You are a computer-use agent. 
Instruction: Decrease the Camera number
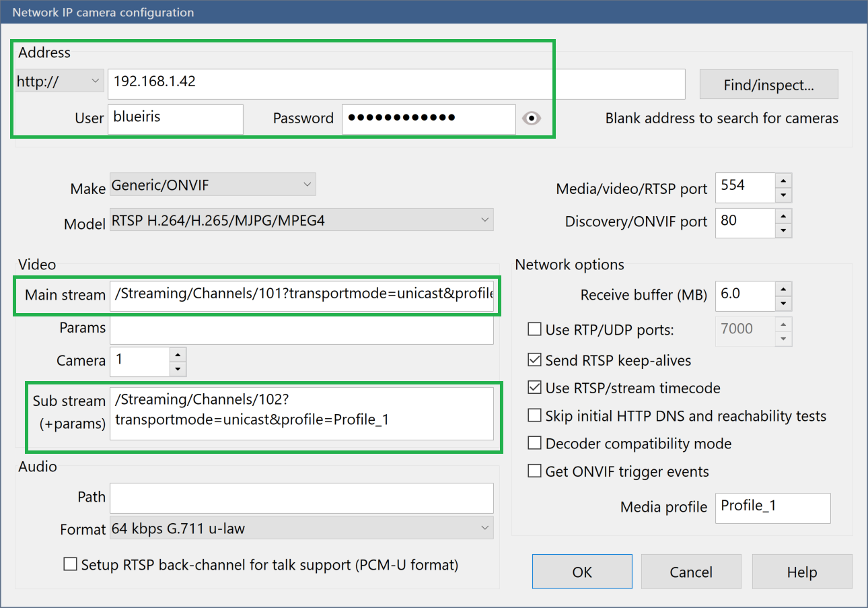click(x=178, y=369)
